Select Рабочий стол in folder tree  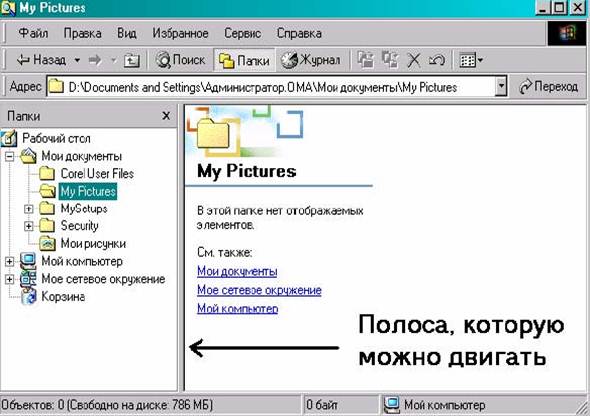56,138
